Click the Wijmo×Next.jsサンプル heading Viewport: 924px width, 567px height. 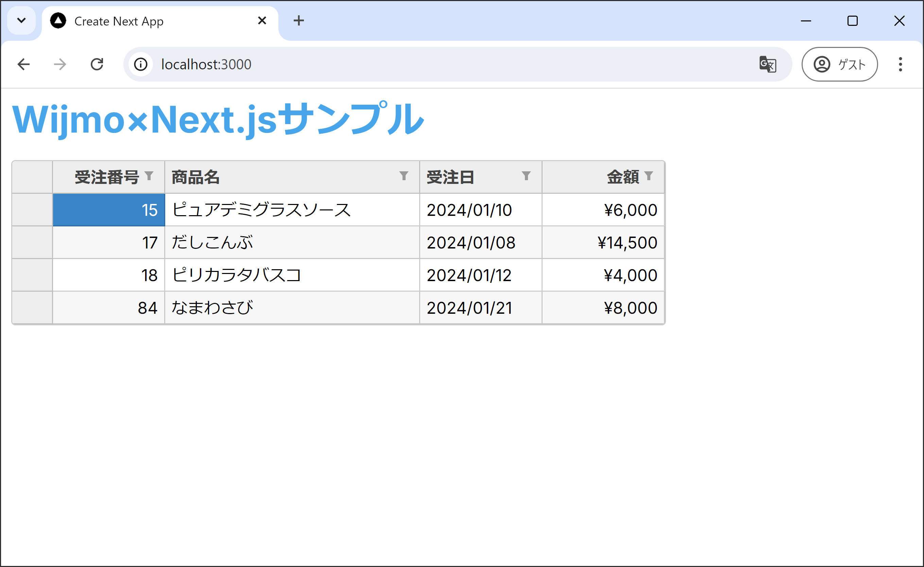[x=218, y=119]
